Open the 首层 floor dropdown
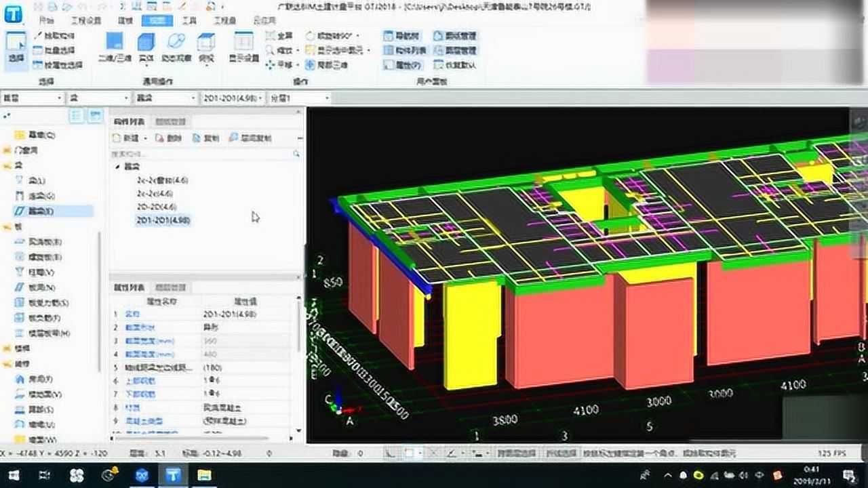This screenshot has height=488, width=868. (33, 98)
